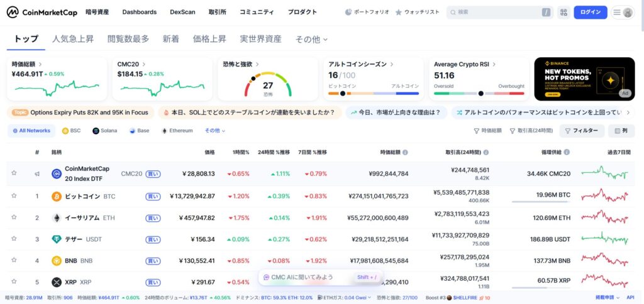
Task: Show next topic chips with right arrow
Action: click(x=628, y=112)
